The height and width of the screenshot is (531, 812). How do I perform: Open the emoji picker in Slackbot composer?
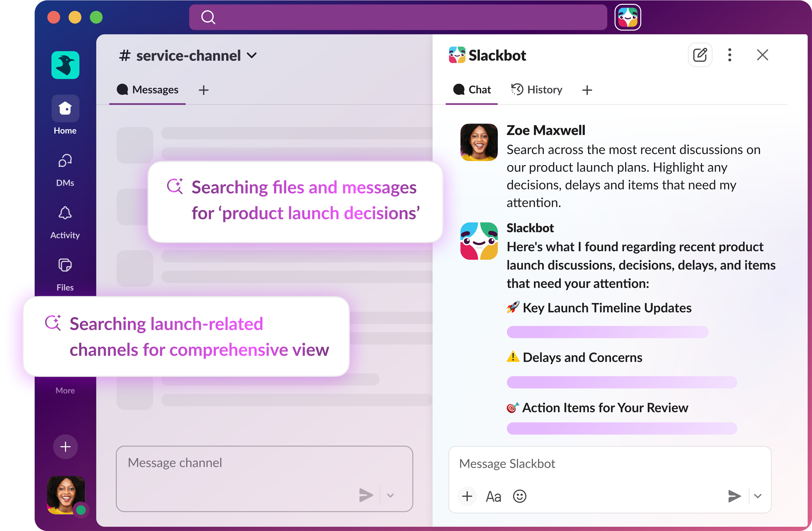tap(519, 497)
